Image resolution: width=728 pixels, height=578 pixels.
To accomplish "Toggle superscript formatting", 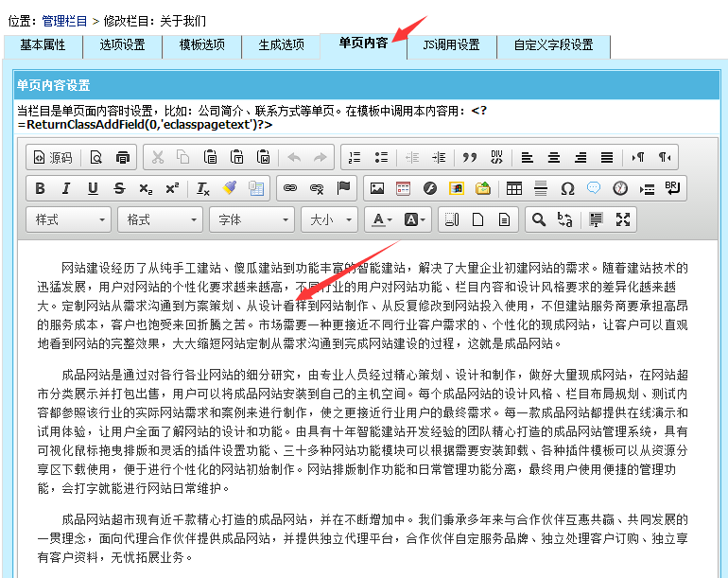I will point(172,188).
